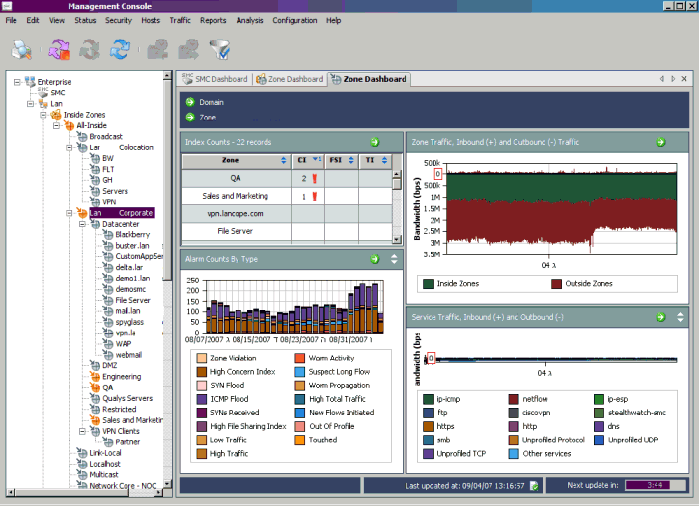This screenshot has height=506, width=699.
Task: Switch to the inactive Zone Dashboard tab
Action: 290,79
